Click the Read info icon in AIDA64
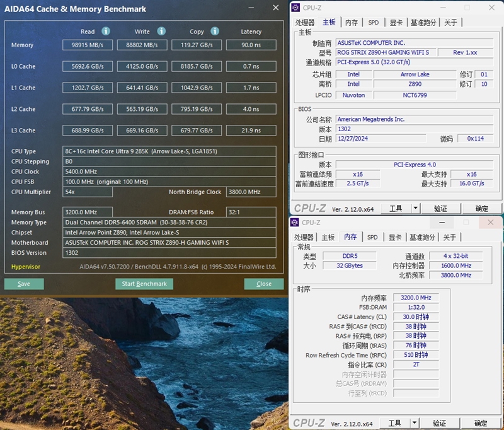 pos(106,31)
